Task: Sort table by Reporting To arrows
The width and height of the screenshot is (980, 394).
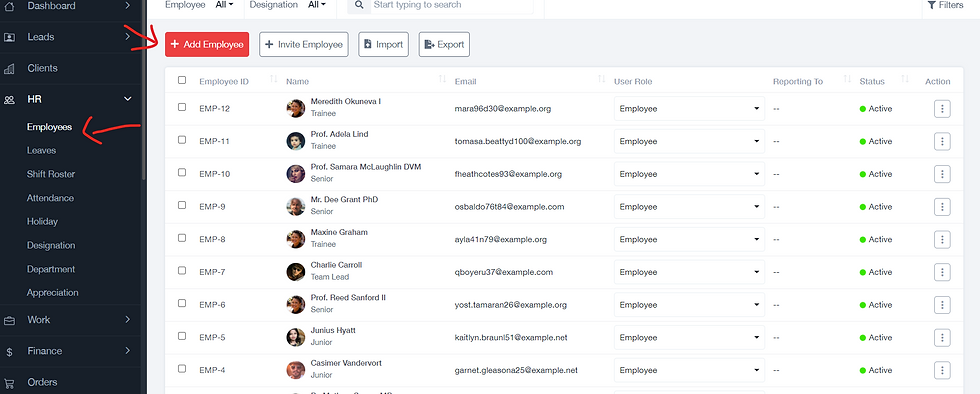Action: point(848,79)
